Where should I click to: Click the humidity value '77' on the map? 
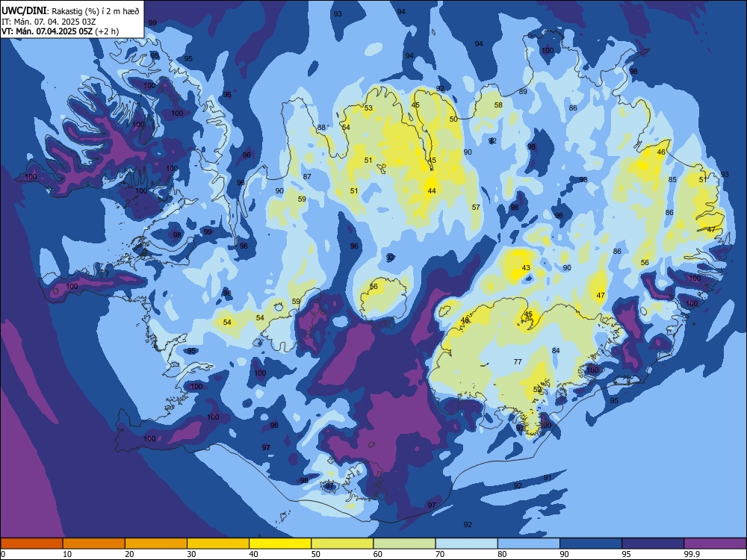518,362
